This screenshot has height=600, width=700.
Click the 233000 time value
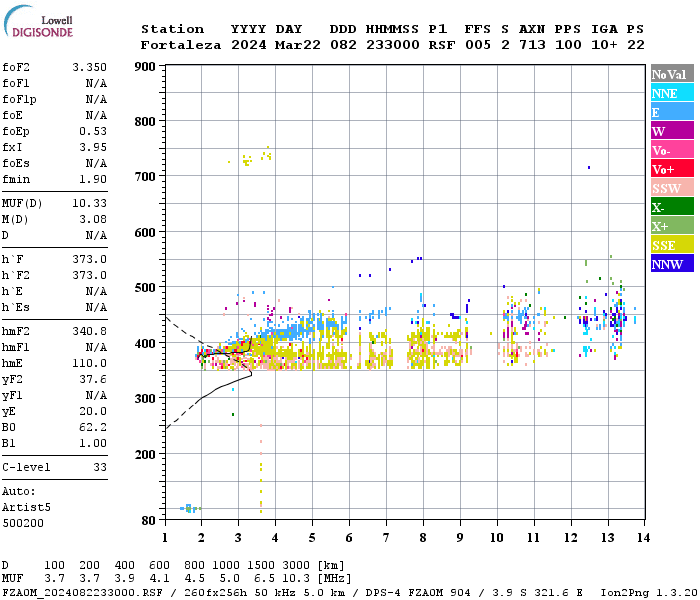393,45
